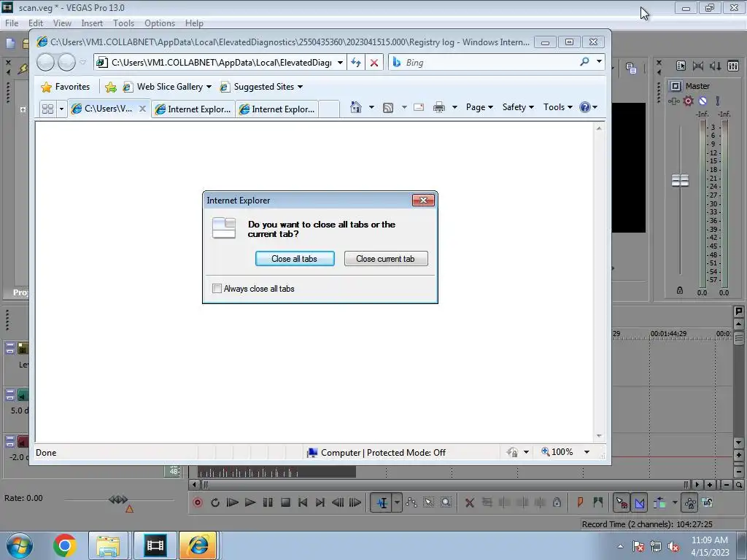Viewport: 747px width, 560px height.
Task: Click Play From Start in VEGAS transport
Action: tap(233, 502)
